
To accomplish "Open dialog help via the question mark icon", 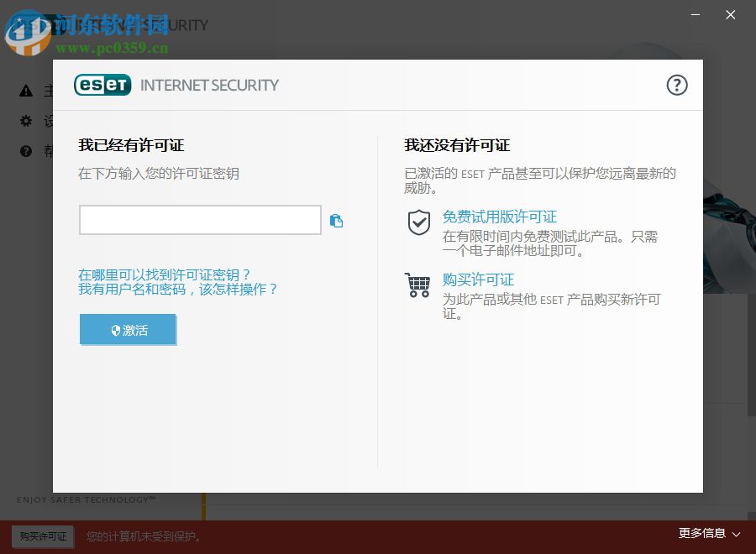I will (677, 85).
